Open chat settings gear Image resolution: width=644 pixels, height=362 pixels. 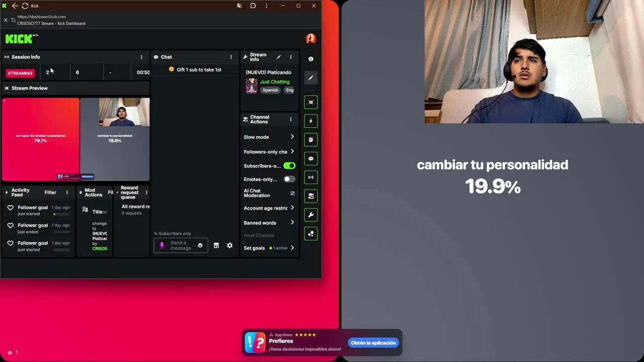230,245
